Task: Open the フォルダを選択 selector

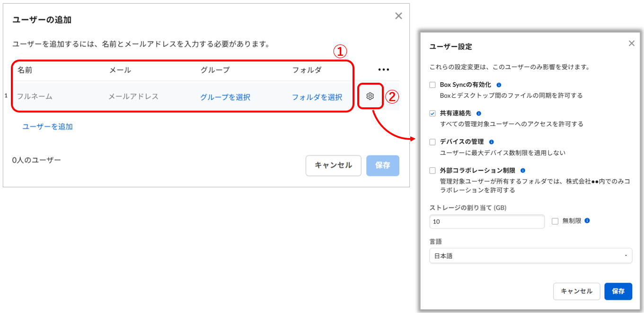Action: (317, 97)
